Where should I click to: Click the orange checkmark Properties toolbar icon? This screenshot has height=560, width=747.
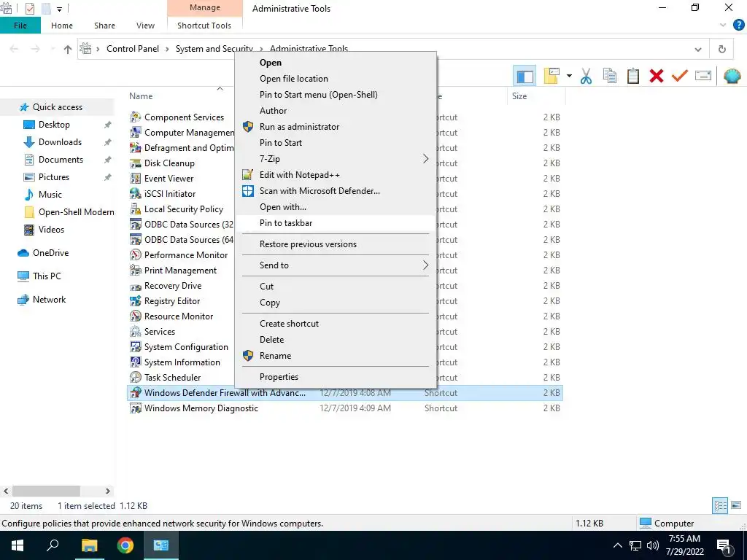coord(680,76)
